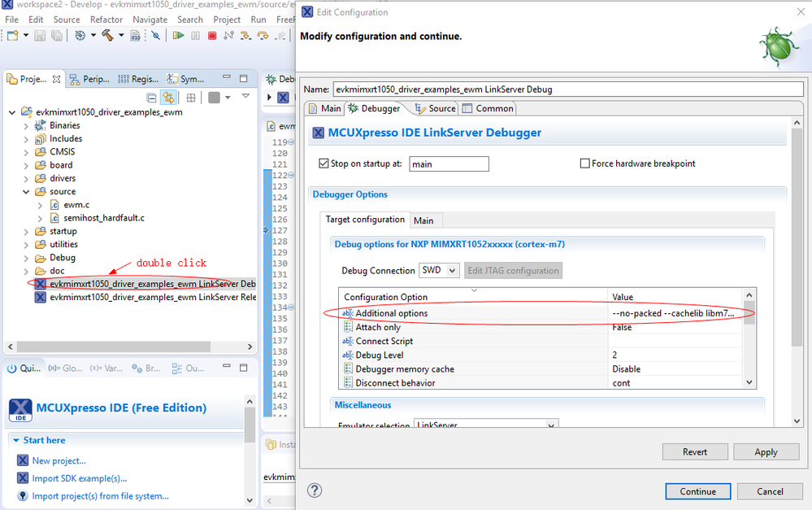This screenshot has height=510, width=812.
Task: Expand the Binaries tree node
Action: [x=26, y=125]
